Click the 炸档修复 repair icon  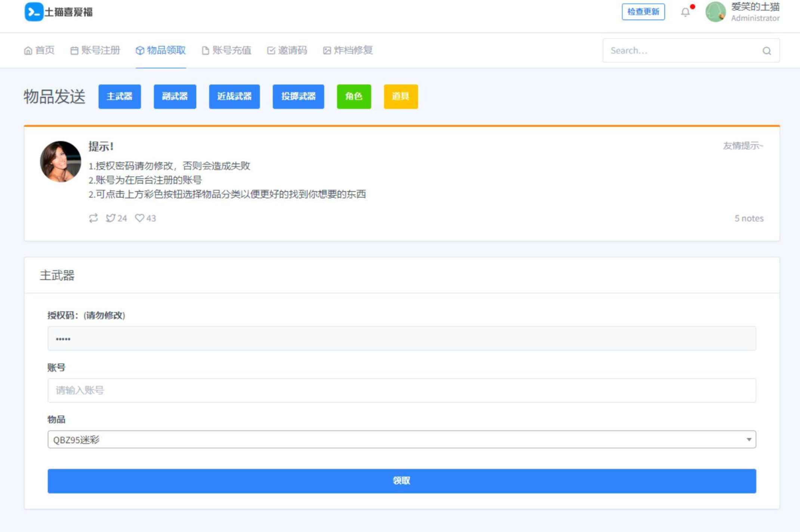click(x=326, y=50)
